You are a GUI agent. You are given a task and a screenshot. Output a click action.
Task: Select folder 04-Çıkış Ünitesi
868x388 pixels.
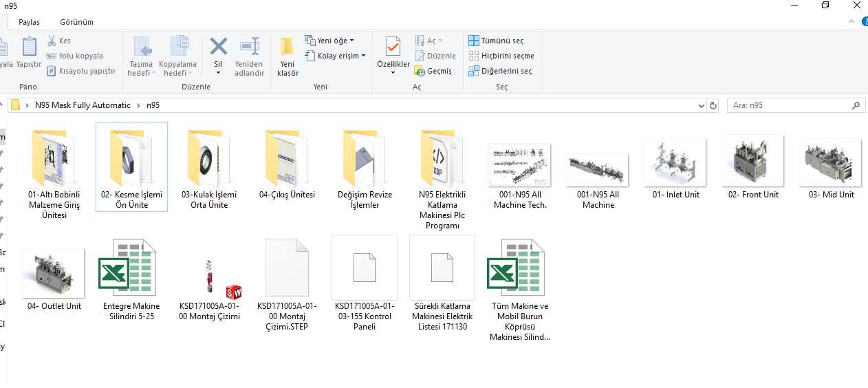click(x=287, y=164)
